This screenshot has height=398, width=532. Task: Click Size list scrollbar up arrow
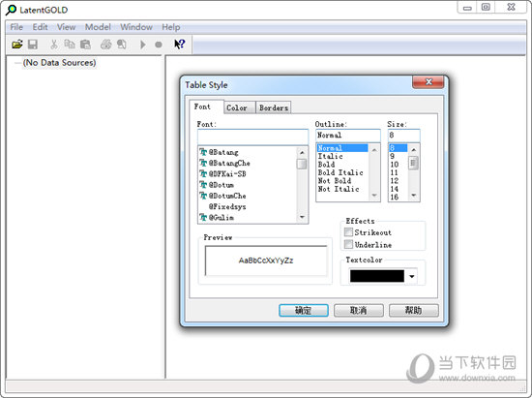pyautogui.click(x=413, y=149)
